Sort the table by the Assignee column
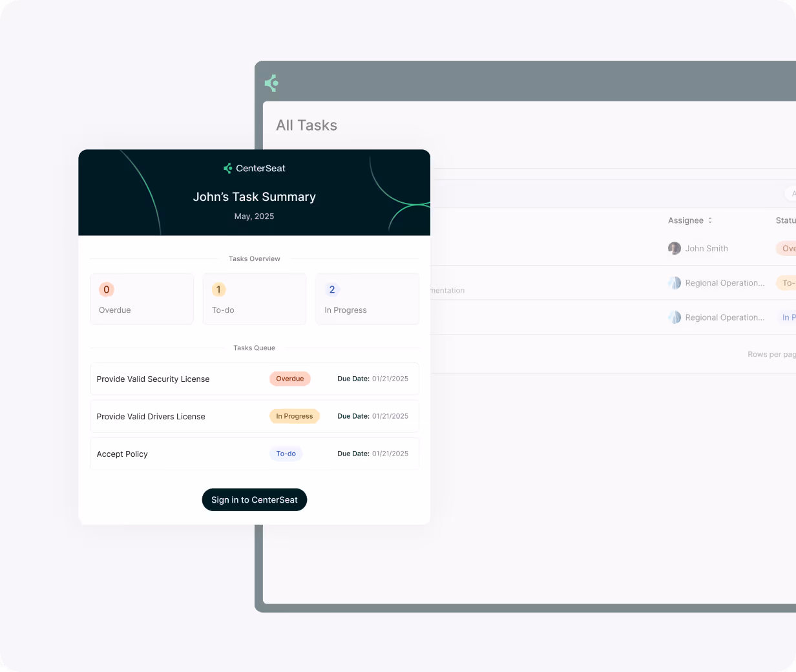This screenshot has width=796, height=672. click(690, 220)
